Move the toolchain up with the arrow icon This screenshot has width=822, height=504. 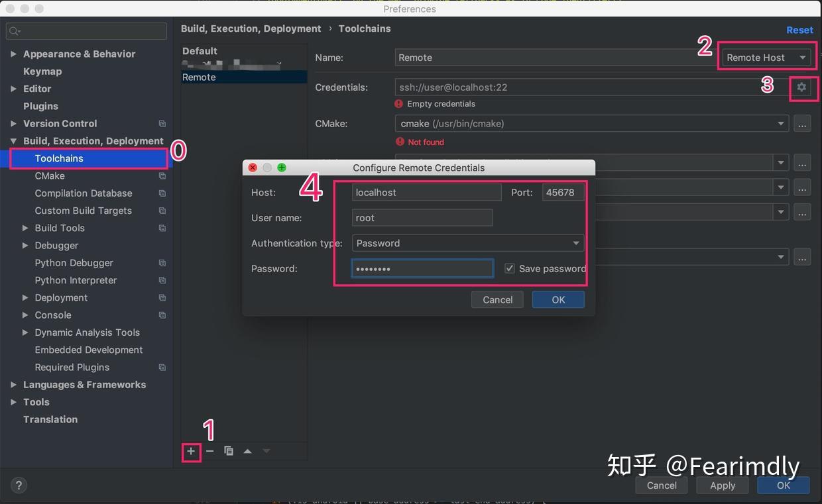[247, 450]
